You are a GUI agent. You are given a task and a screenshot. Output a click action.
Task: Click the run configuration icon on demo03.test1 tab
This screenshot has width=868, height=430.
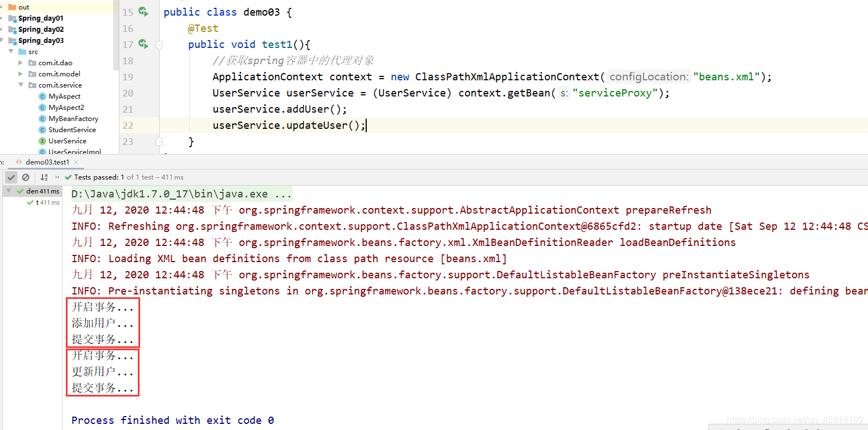click(x=19, y=162)
